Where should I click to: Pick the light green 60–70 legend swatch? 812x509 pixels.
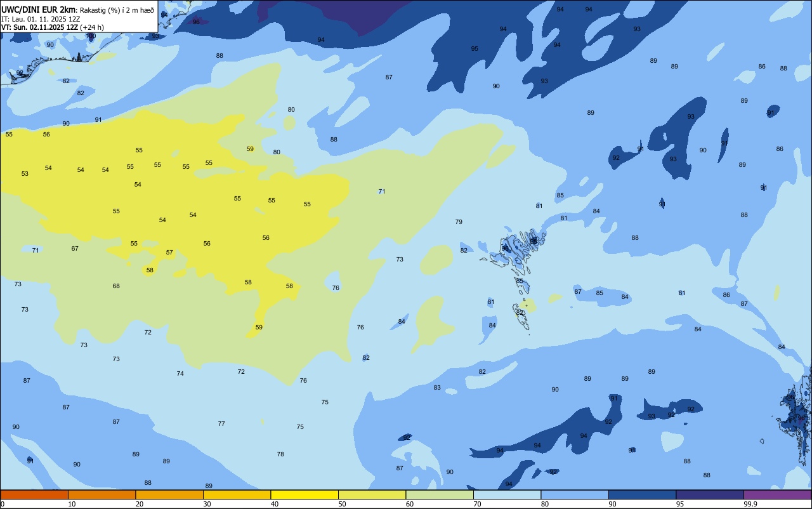pos(440,494)
